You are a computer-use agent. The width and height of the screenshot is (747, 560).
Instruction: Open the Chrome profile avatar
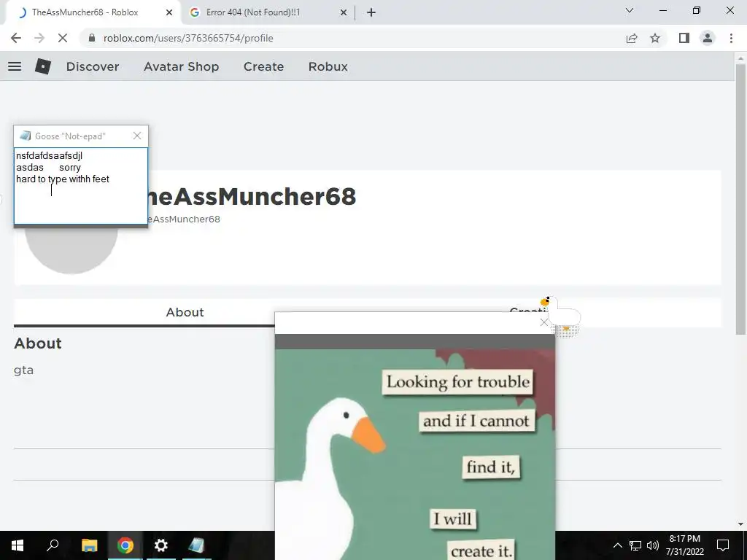708,38
